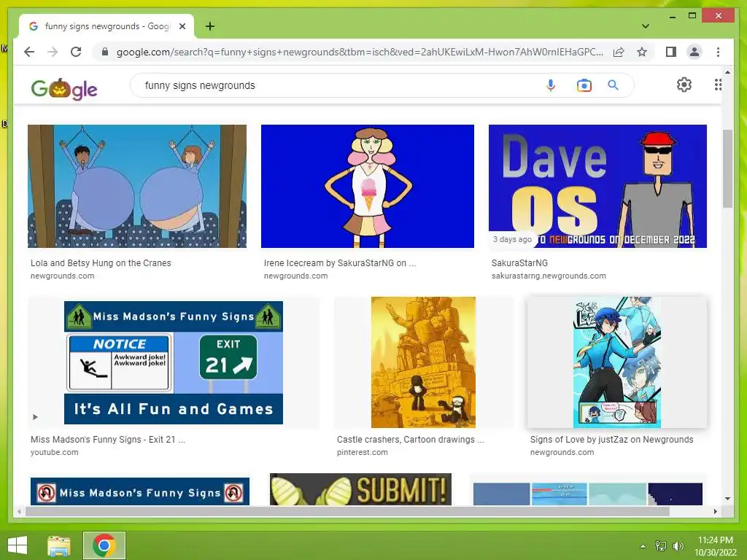Click scrollbar down arrow
The width and height of the screenshot is (747, 560).
point(727,499)
